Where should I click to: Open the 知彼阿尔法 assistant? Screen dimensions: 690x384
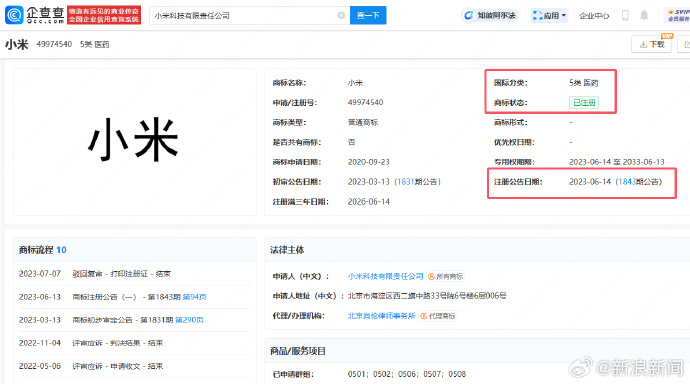(x=490, y=15)
